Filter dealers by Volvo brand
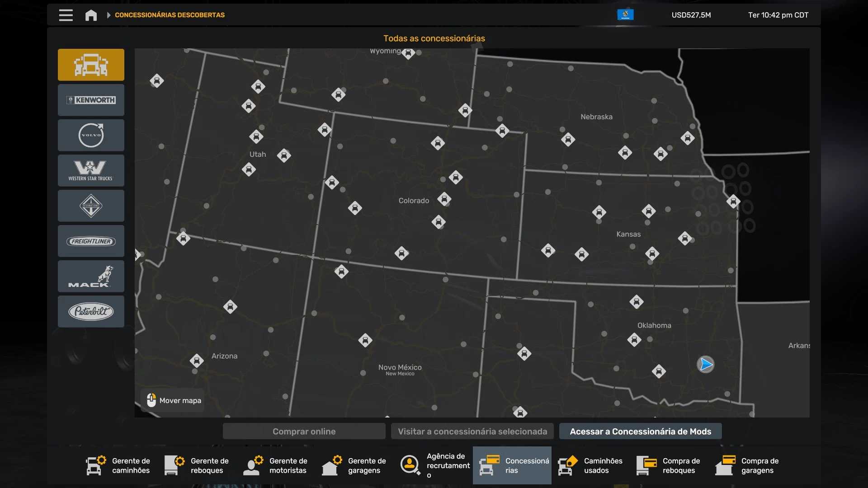This screenshot has width=868, height=488. (x=91, y=135)
